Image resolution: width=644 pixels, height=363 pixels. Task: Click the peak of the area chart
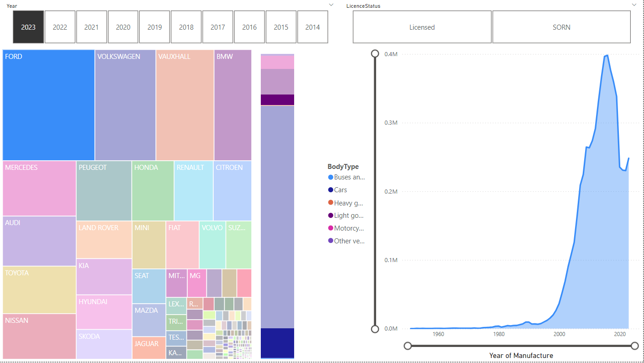click(607, 55)
